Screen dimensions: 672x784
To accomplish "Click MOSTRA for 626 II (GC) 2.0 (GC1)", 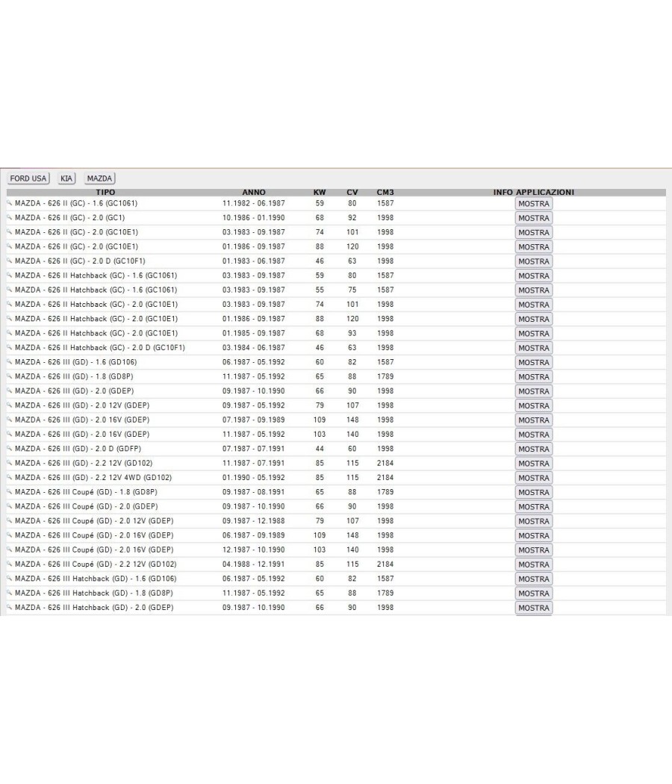I will tap(534, 218).
